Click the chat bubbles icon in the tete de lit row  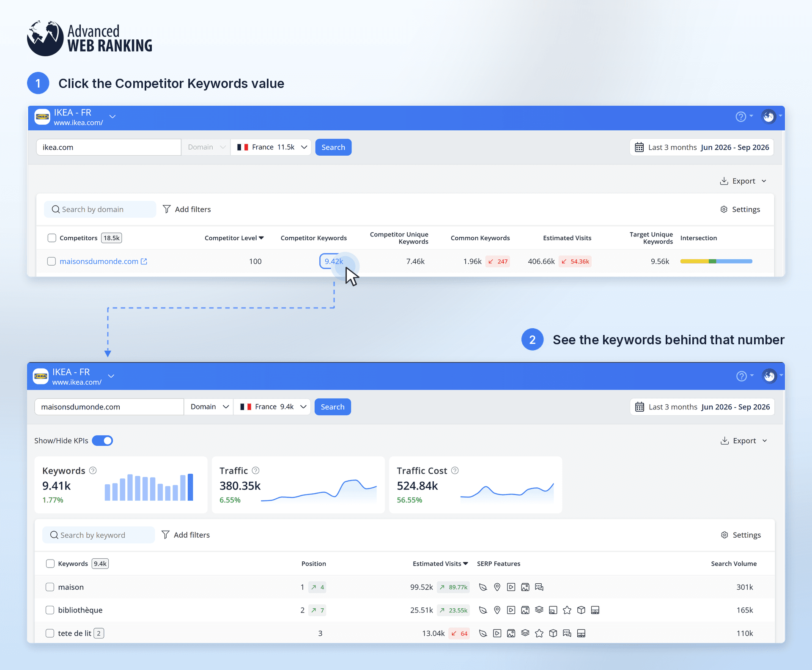pos(567,633)
